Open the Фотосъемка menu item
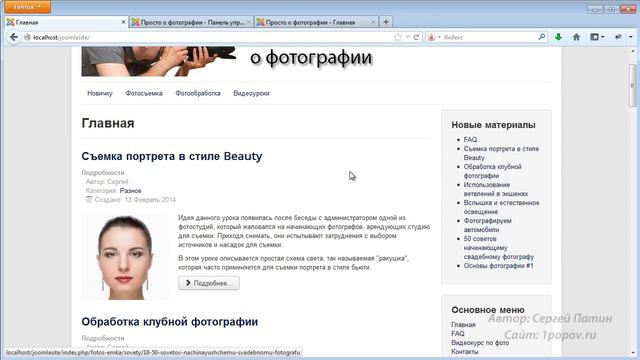This screenshot has width=640, height=360. 144,93
